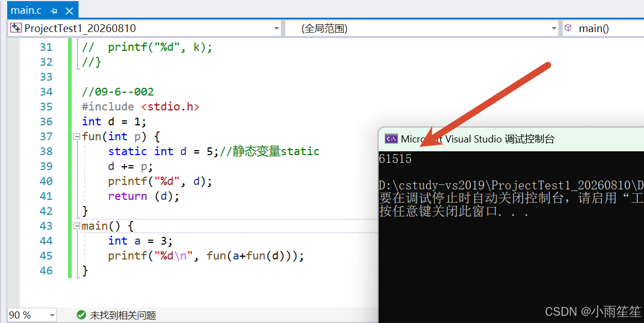Click line number 31 in the gutter
Screen dimensions: 644x323
tap(46, 47)
